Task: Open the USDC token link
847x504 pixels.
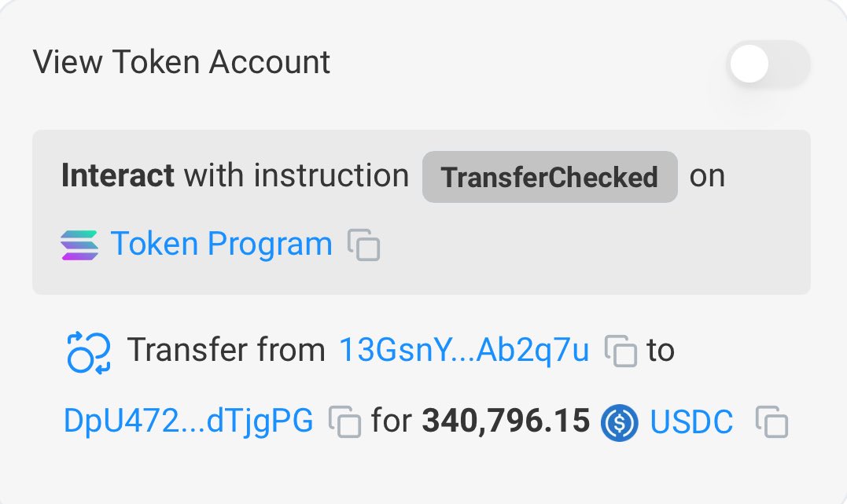Action: (691, 421)
